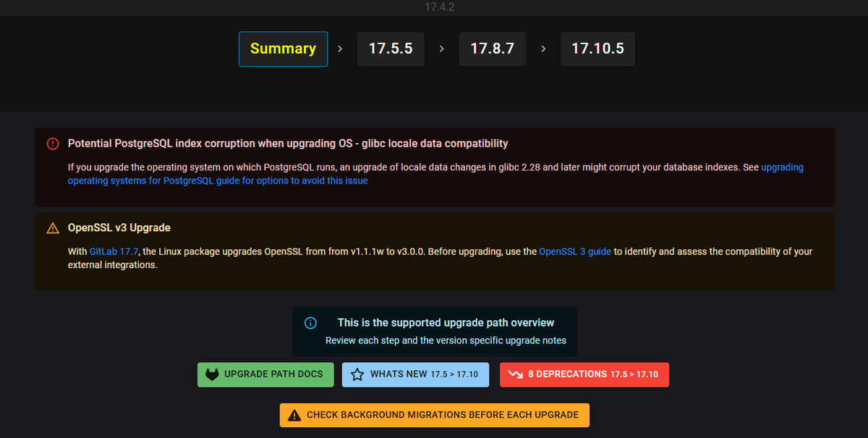Click the PostgreSQL index corruption alert title
The height and width of the screenshot is (438, 868).
(288, 144)
